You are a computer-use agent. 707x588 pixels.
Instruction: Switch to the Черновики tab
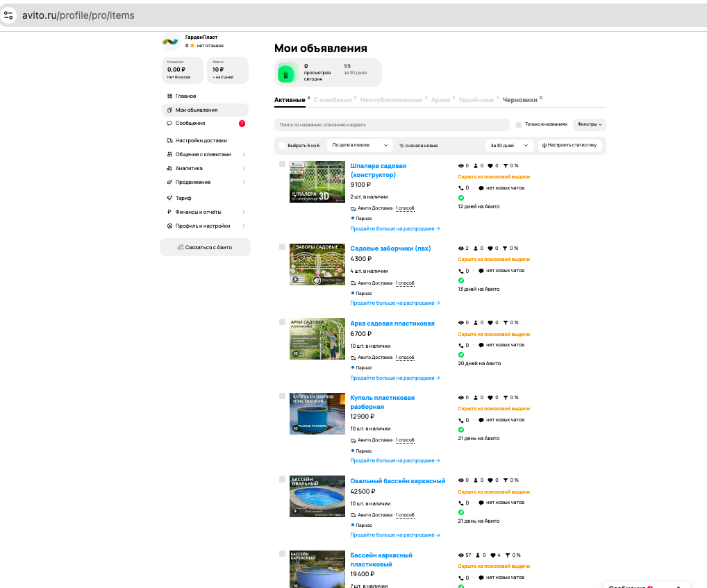click(520, 100)
